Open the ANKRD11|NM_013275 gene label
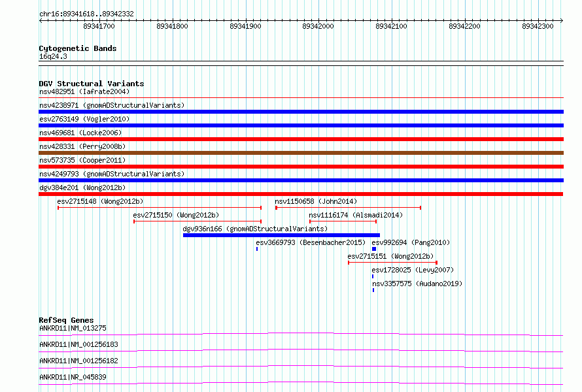Viewport: 582px width, 392px height. tap(73, 328)
